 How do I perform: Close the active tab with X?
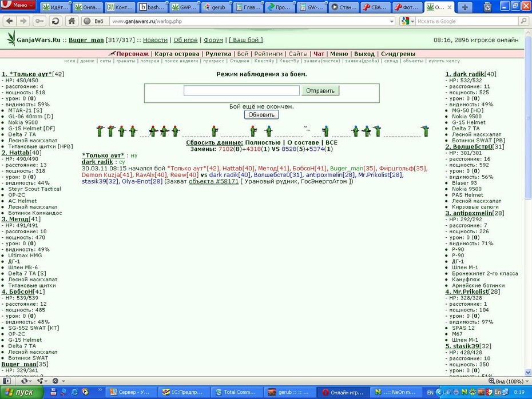[x=450, y=7]
